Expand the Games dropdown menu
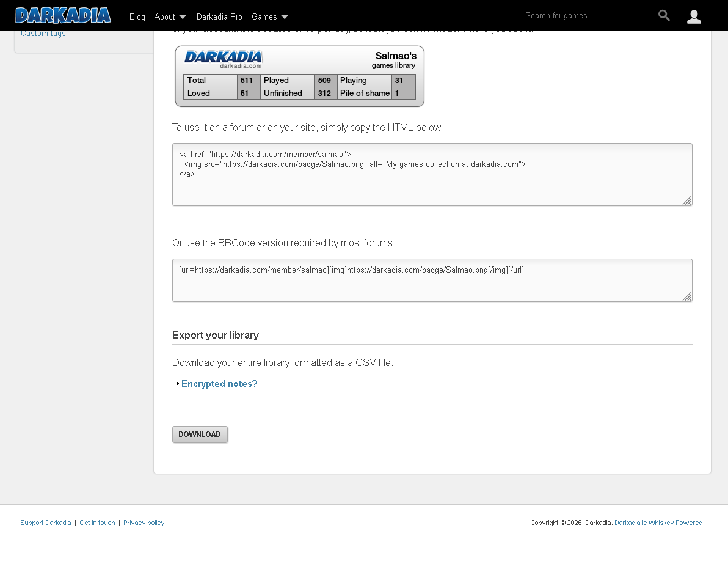728x561 pixels. point(270,16)
